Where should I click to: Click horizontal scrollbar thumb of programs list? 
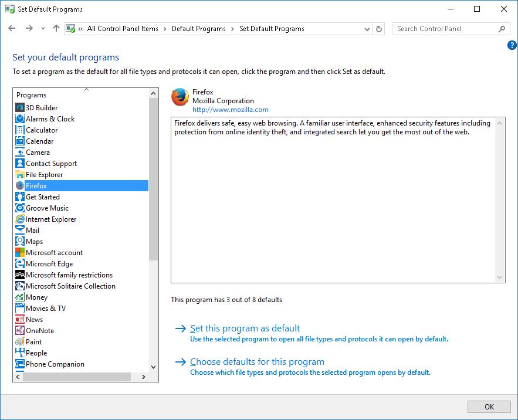(x=77, y=377)
